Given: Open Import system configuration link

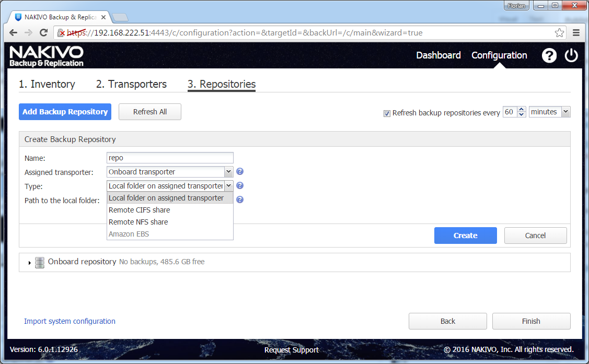Looking at the screenshot, I should 70,321.
